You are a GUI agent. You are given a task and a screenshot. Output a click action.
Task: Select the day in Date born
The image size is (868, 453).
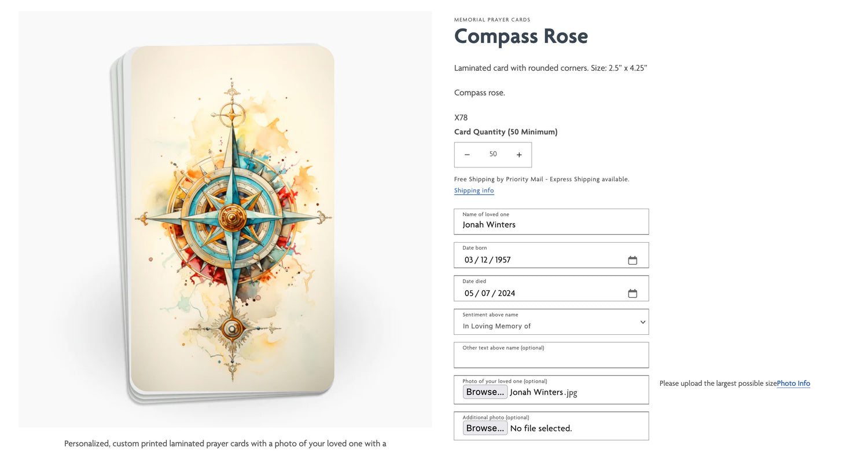point(484,260)
